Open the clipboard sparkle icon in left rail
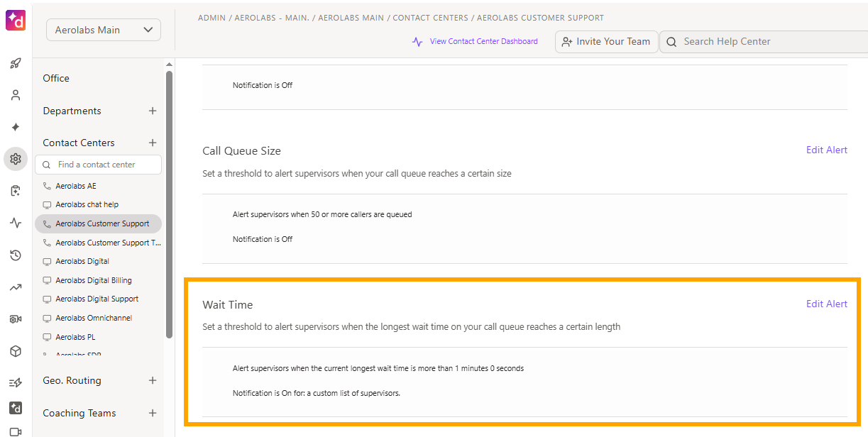The image size is (868, 437). click(x=16, y=191)
